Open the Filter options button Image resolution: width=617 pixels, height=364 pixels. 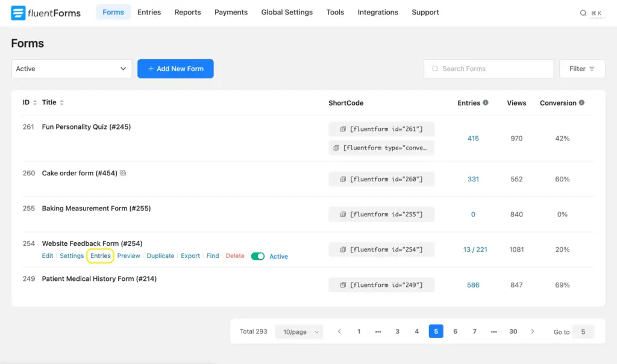(582, 69)
